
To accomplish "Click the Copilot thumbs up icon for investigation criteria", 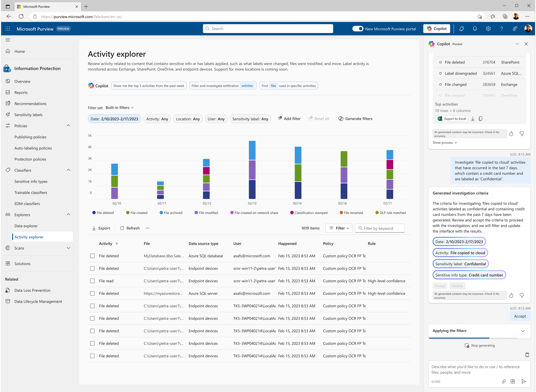I will coord(511,295).
